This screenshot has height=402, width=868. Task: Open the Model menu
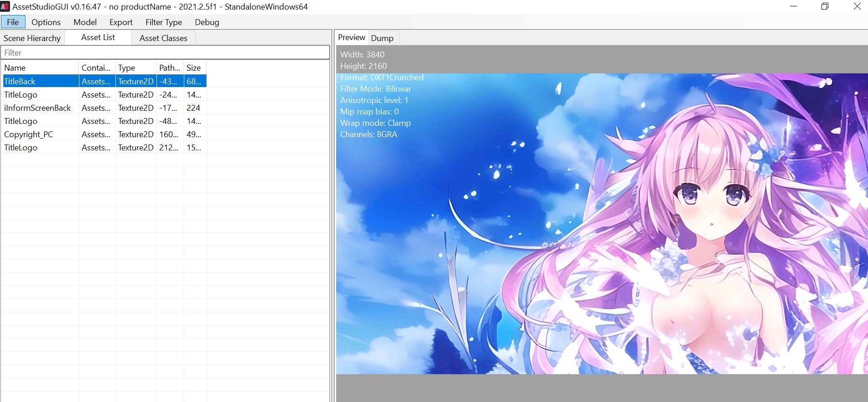click(85, 22)
